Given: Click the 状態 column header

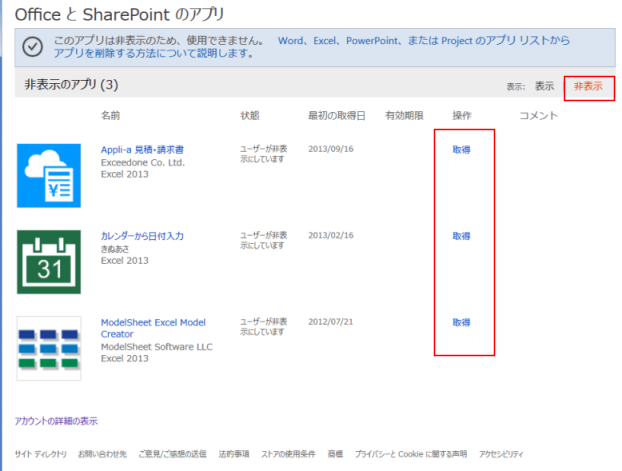Looking at the screenshot, I should pos(250,115).
